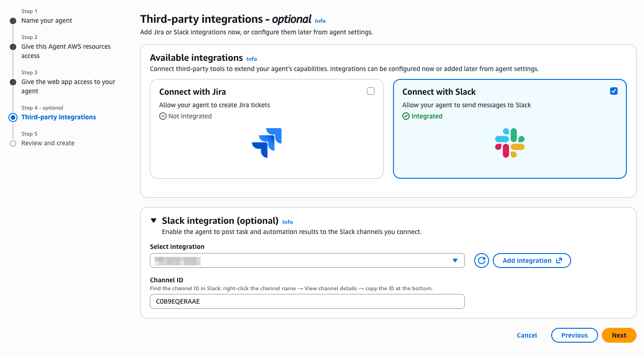Click the 'Channel ID' field label
Screen dimensions: 644x358
click(x=167, y=280)
